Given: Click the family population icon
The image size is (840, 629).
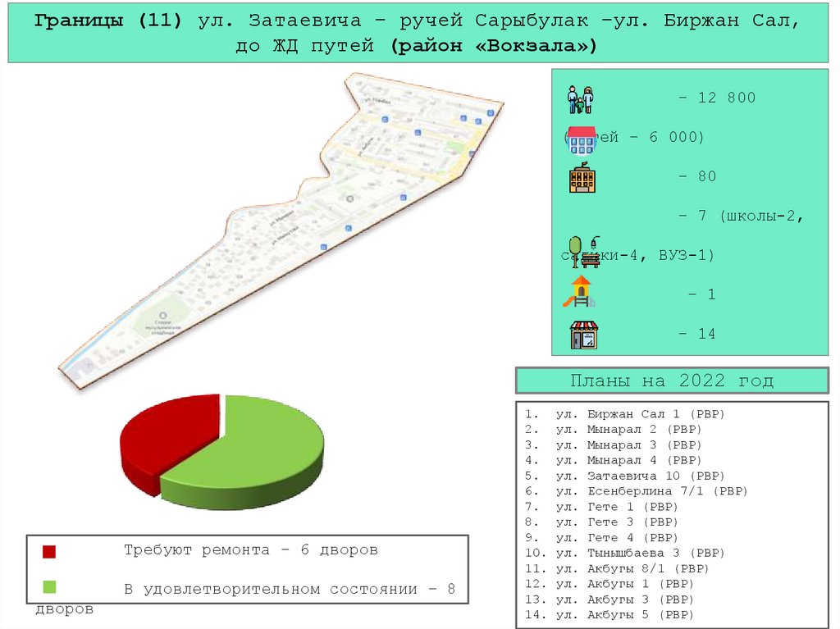Looking at the screenshot, I should coord(580,99).
